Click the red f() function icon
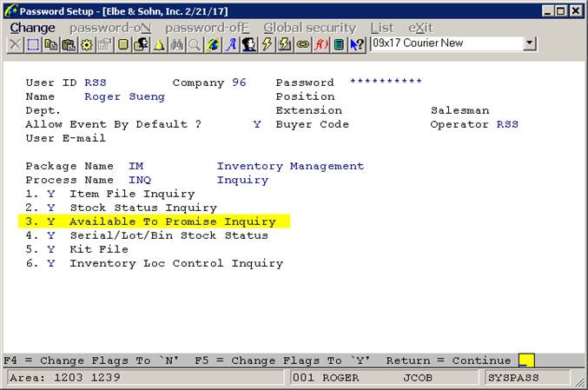 click(321, 45)
